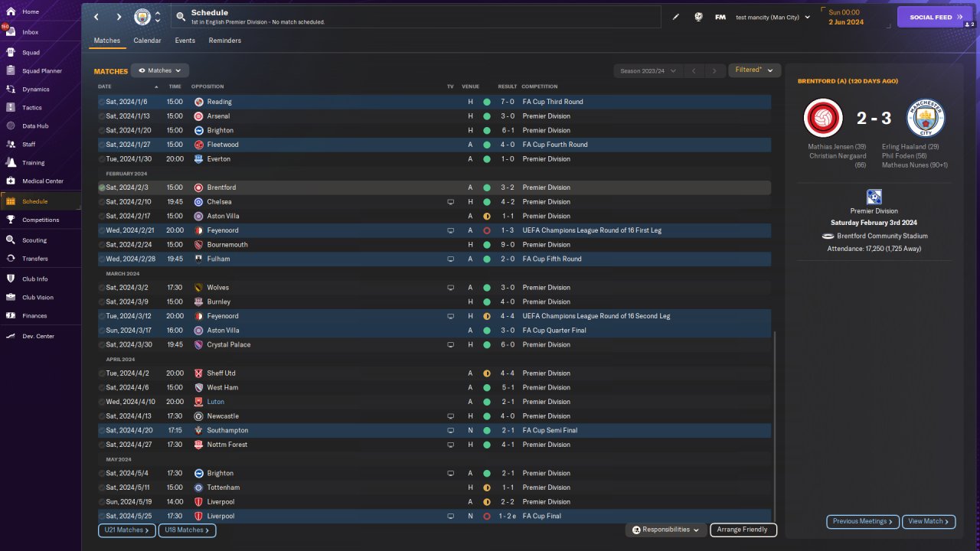This screenshot has width=980, height=551.
Task: Toggle selection circle on Everton row
Action: [102, 159]
